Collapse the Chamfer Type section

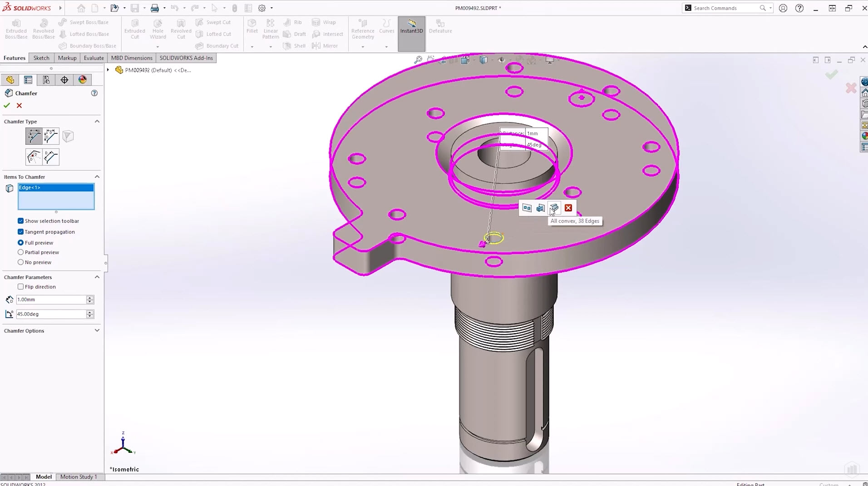[x=97, y=122]
